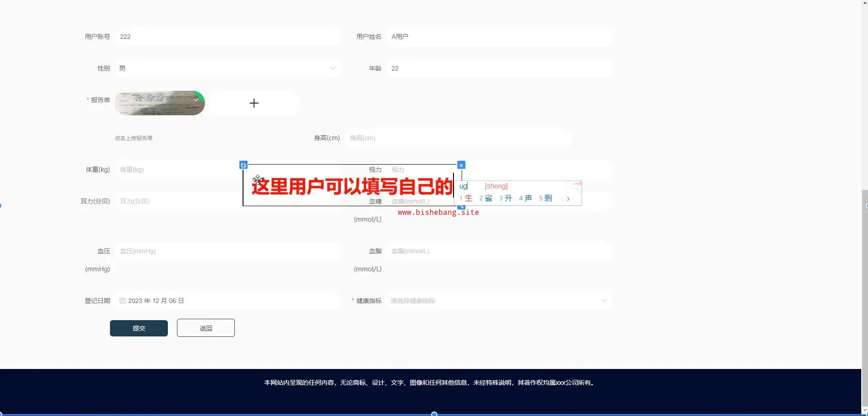Go to next IME candidate page
868x416 pixels.
pos(568,199)
